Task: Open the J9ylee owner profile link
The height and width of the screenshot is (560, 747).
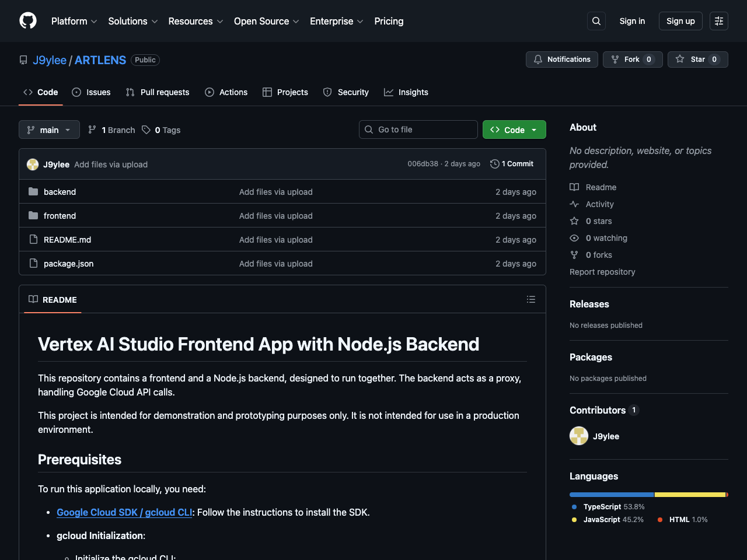Action: coord(50,60)
